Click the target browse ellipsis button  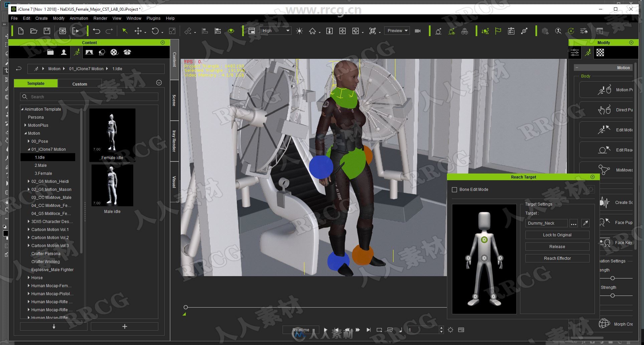[574, 223]
